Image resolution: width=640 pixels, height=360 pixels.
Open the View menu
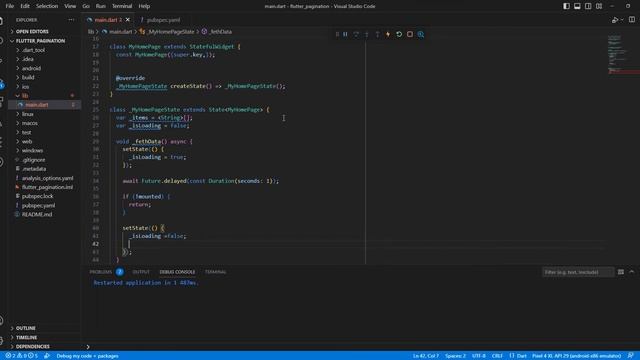(70, 6)
